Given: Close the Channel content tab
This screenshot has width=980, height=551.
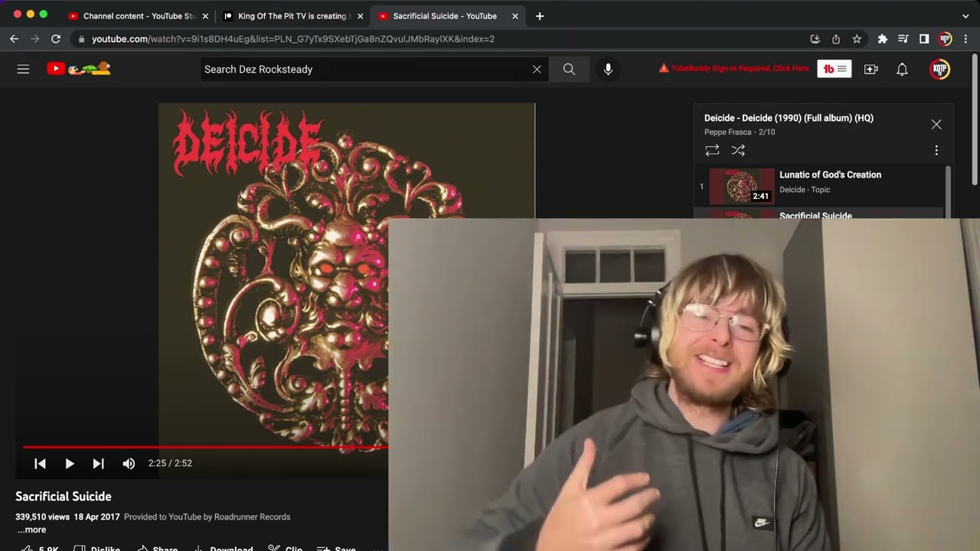Looking at the screenshot, I should [x=204, y=16].
